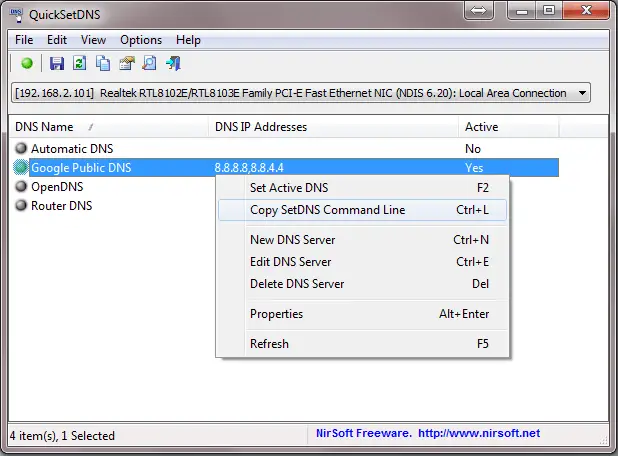Click the gray status ball beside OpenDNS
Viewport: 618px width, 456px height.
(x=20, y=186)
